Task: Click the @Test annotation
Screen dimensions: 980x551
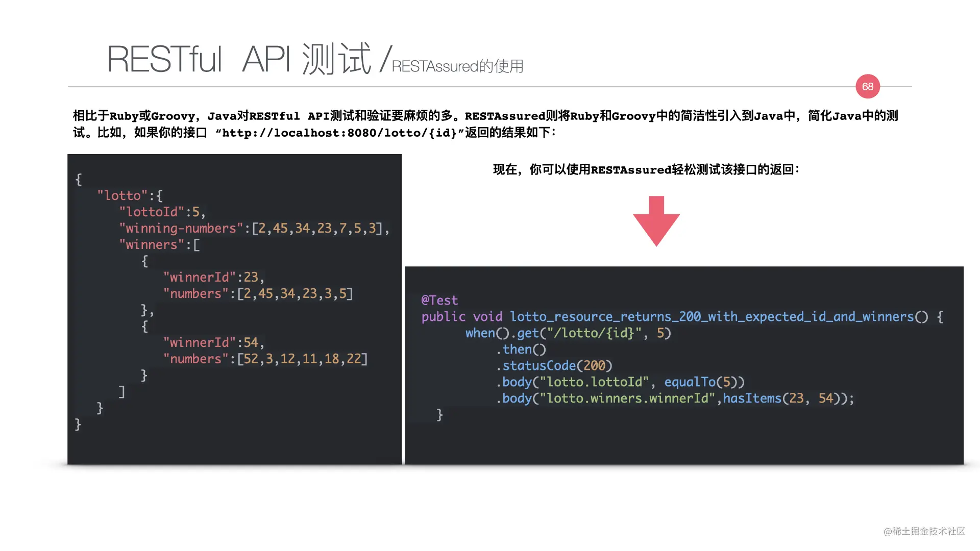Action: click(439, 300)
